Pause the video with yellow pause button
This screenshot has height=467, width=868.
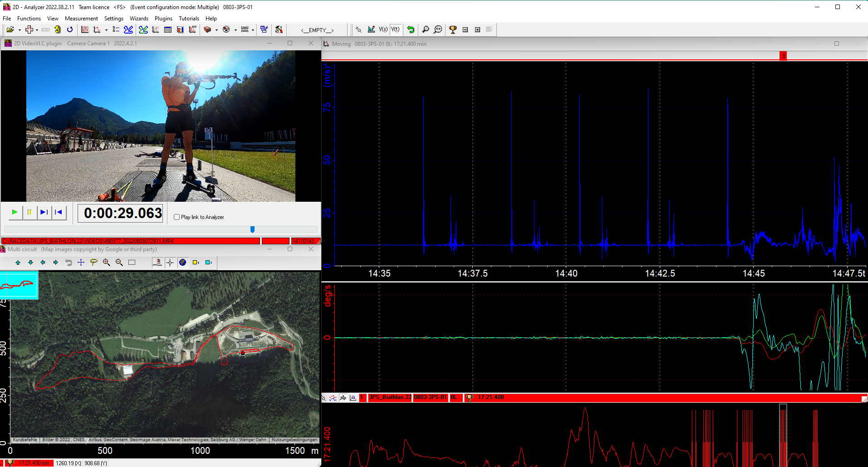(29, 212)
